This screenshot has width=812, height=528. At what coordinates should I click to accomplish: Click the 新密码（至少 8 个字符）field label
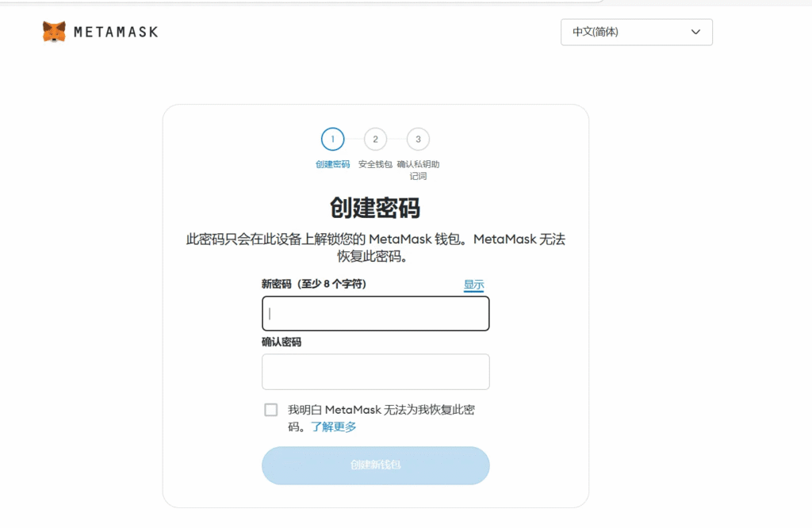coord(314,284)
